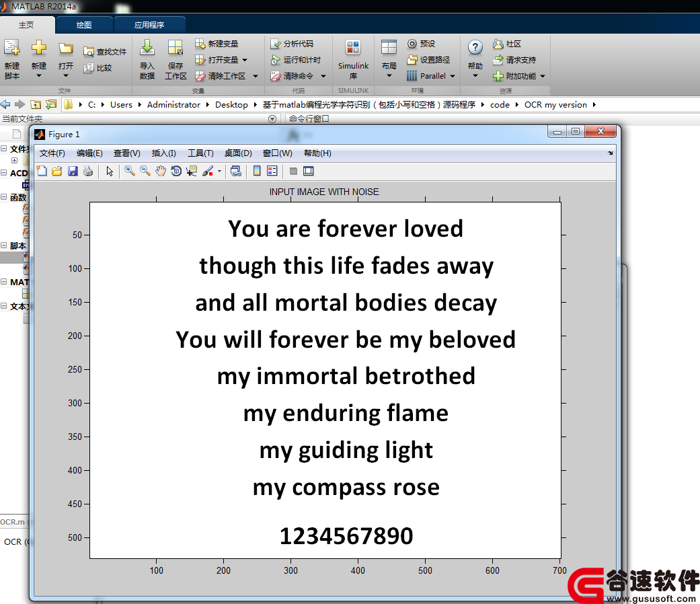This screenshot has width=700, height=604.
Task: Click 分析代码 (Analyze Code) in ribbon
Action: [x=292, y=44]
